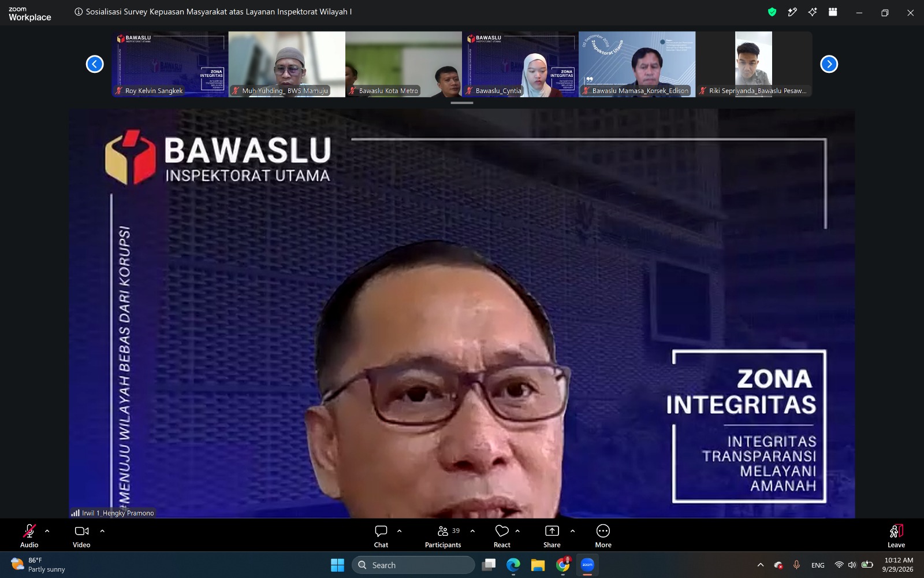Click the Zoom icon in the taskbar
Image resolution: width=924 pixels, height=578 pixels.
point(587,565)
